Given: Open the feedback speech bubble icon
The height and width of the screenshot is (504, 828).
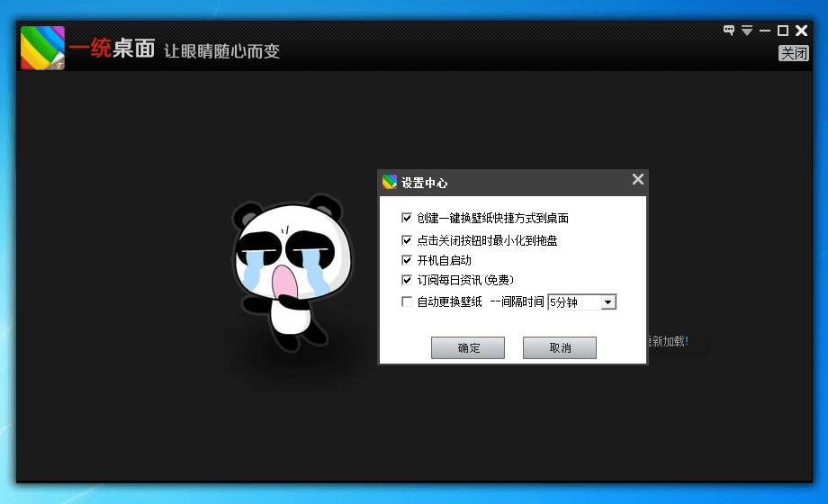Looking at the screenshot, I should (729, 30).
